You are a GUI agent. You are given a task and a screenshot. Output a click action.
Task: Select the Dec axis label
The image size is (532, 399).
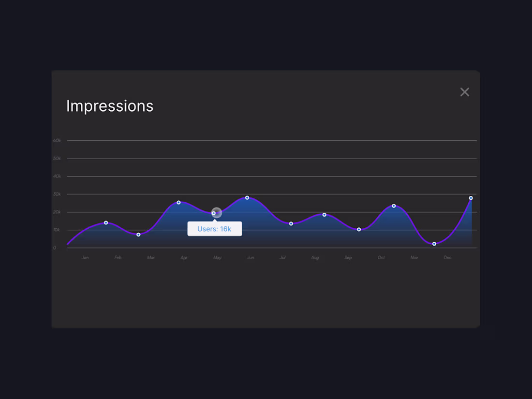pyautogui.click(x=447, y=257)
